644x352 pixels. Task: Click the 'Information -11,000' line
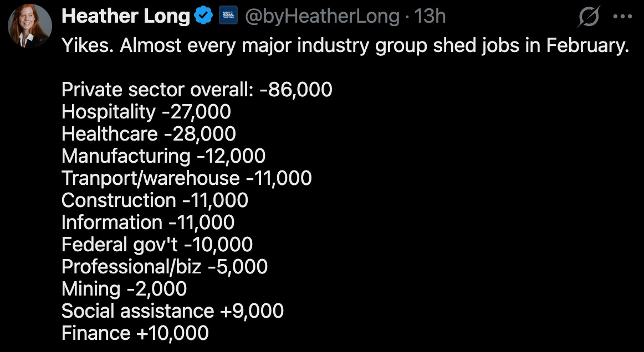click(x=148, y=222)
